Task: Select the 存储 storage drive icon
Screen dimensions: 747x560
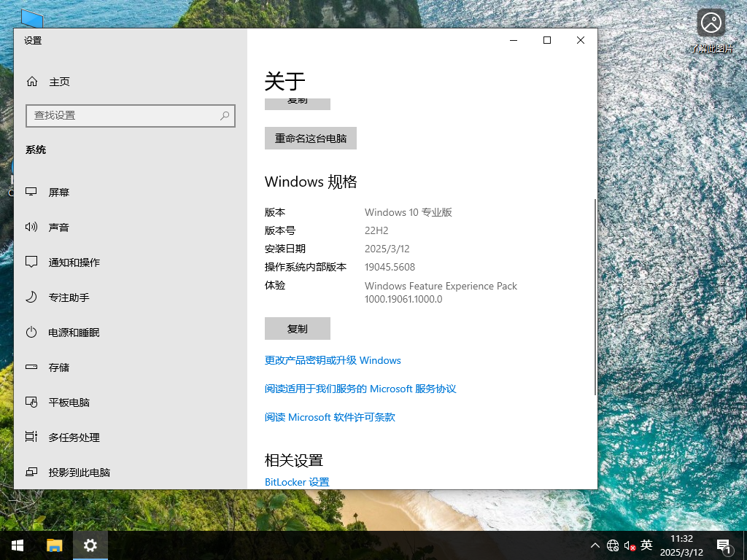Action: coord(31,367)
